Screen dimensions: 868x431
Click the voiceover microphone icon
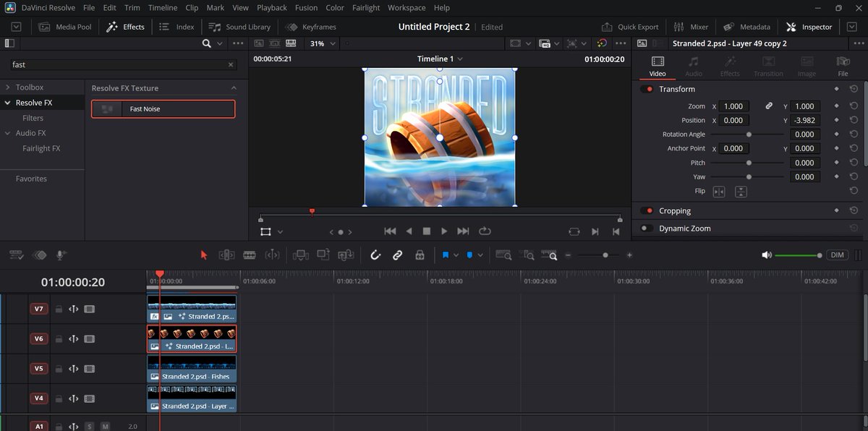tap(61, 255)
